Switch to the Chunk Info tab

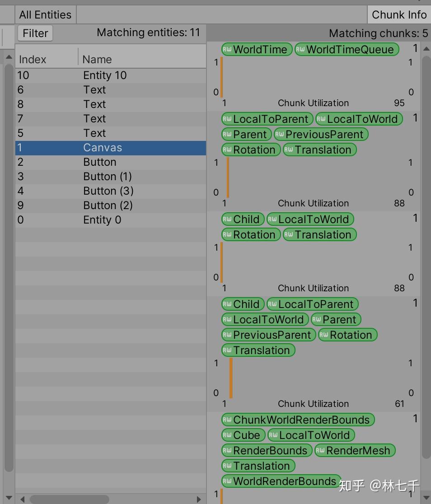tap(400, 14)
